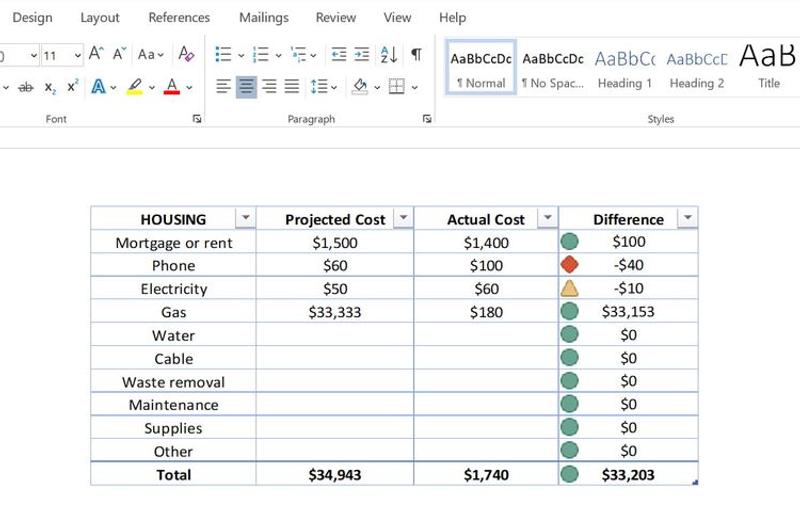
Task: Switch to the Mailings ribbon tab
Action: 264,17
